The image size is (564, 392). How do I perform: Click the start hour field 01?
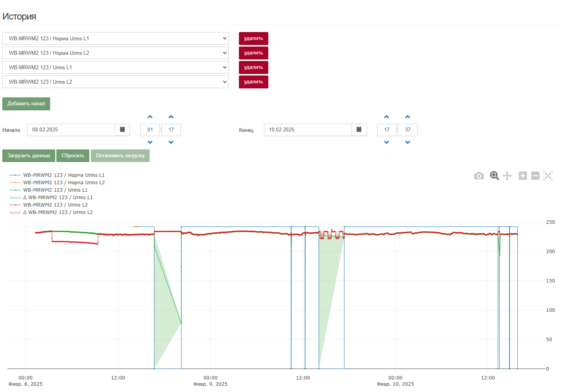(x=150, y=130)
